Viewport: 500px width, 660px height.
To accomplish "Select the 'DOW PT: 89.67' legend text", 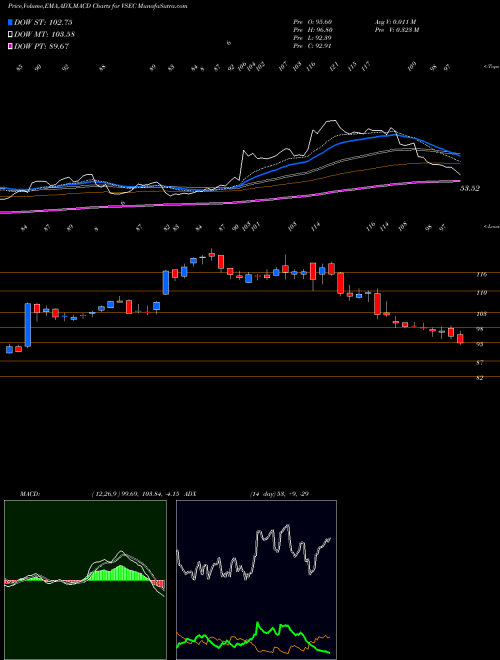I will coord(41,46).
